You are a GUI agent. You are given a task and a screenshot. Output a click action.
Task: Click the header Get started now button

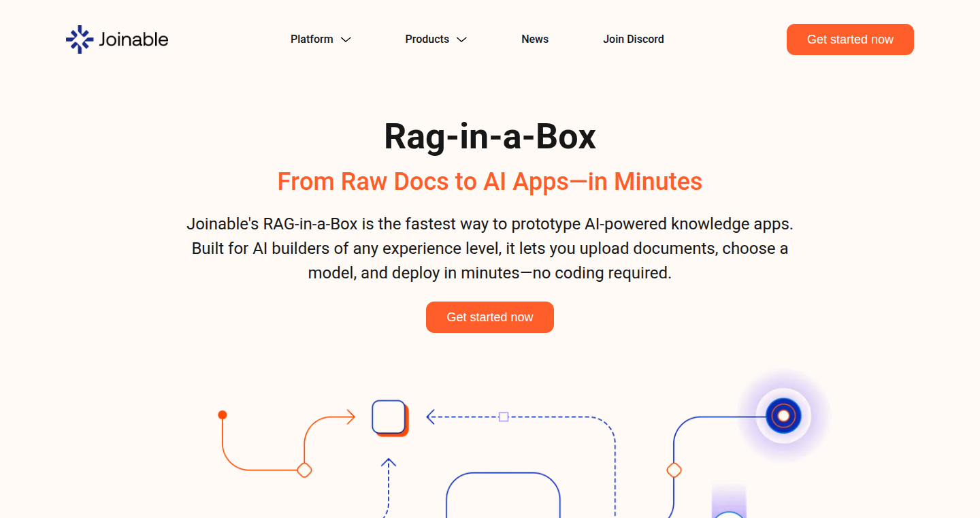(x=850, y=39)
